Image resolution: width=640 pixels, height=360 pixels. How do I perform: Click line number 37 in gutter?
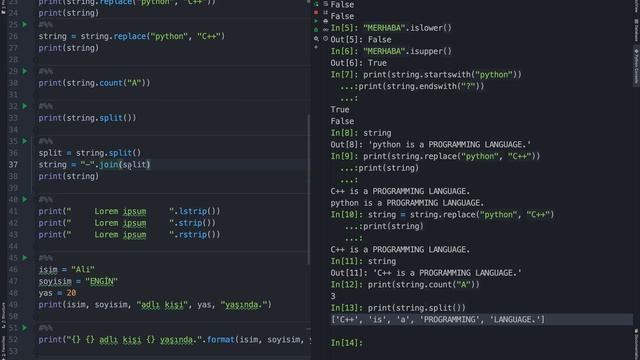point(13,164)
